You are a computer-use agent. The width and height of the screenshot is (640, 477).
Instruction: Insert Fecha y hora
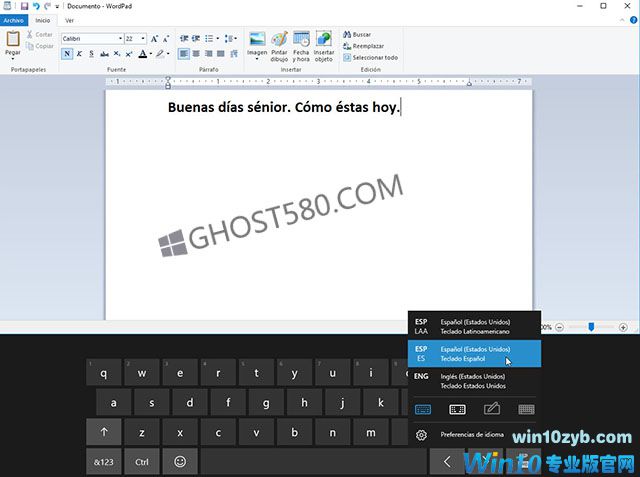pos(301,46)
